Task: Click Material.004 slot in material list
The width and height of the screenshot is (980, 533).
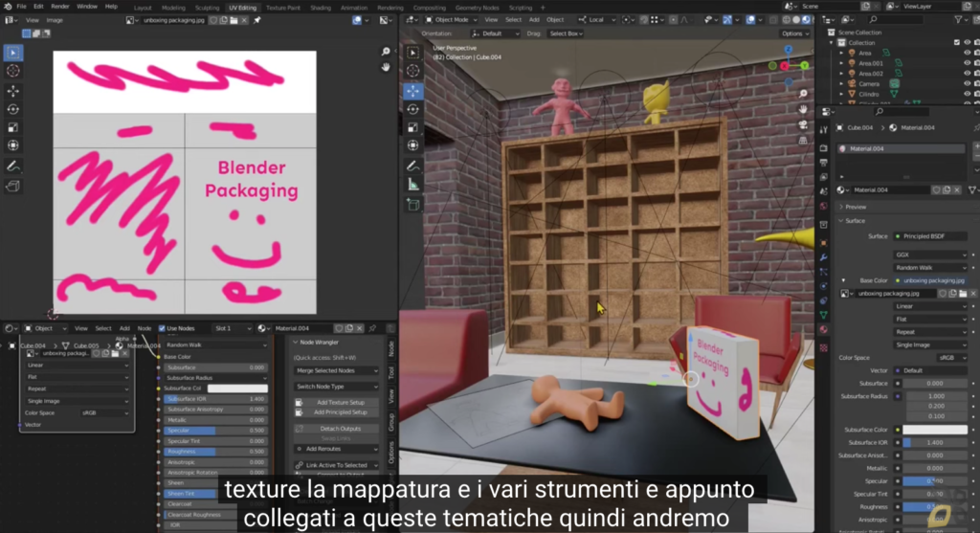Action: tap(901, 148)
